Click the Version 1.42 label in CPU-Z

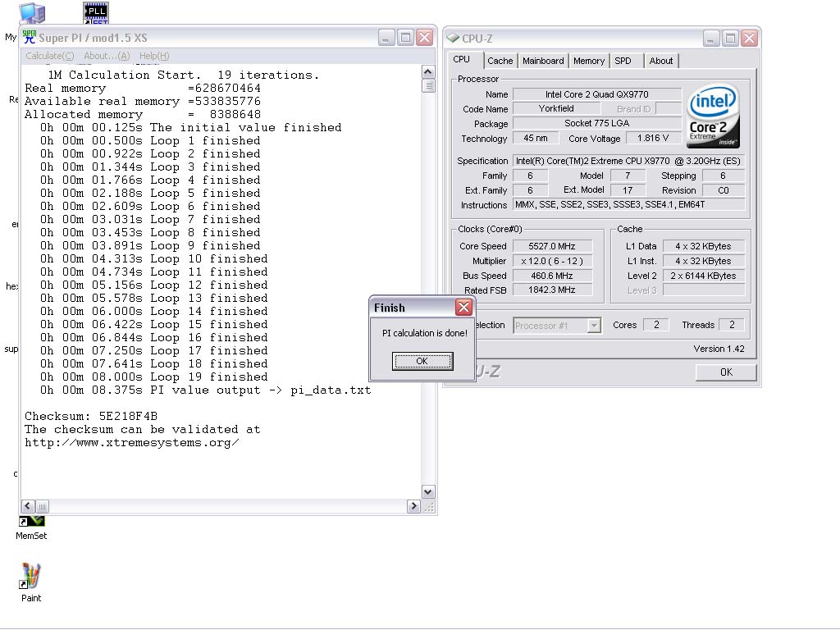point(719,349)
